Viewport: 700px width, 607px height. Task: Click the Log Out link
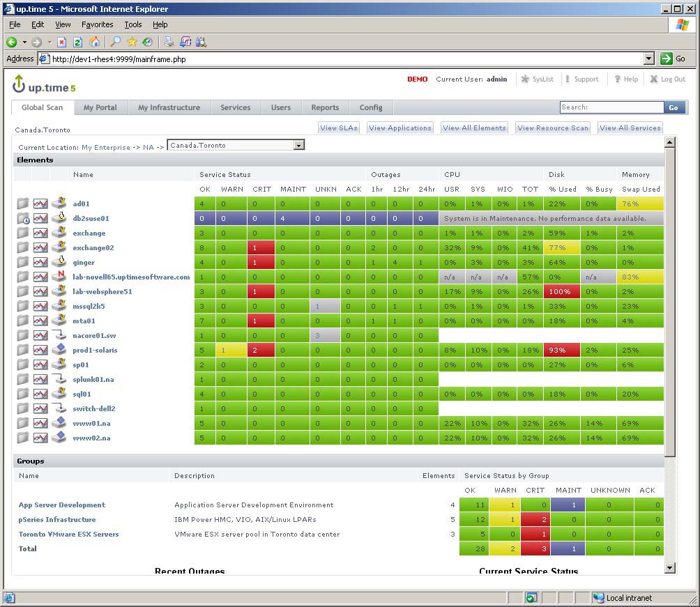pyautogui.click(x=668, y=79)
